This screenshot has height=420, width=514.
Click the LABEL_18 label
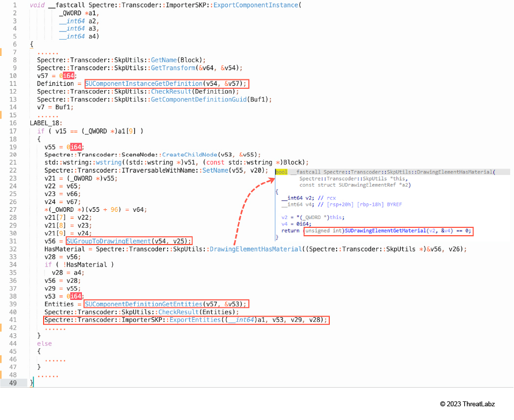46,123
